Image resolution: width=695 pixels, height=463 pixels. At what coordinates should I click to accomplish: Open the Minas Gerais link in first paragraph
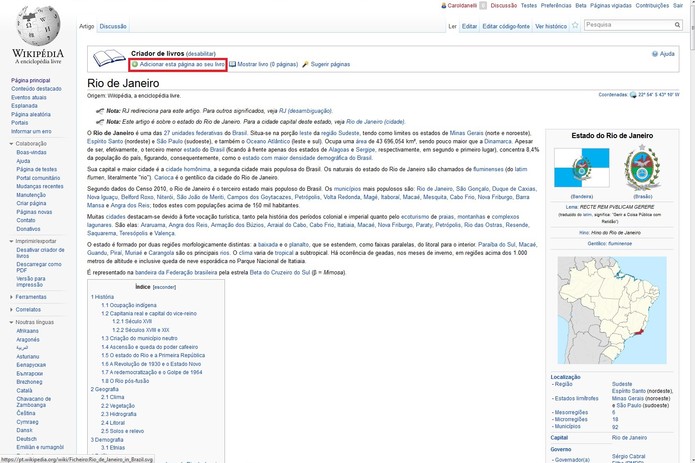[x=466, y=133]
